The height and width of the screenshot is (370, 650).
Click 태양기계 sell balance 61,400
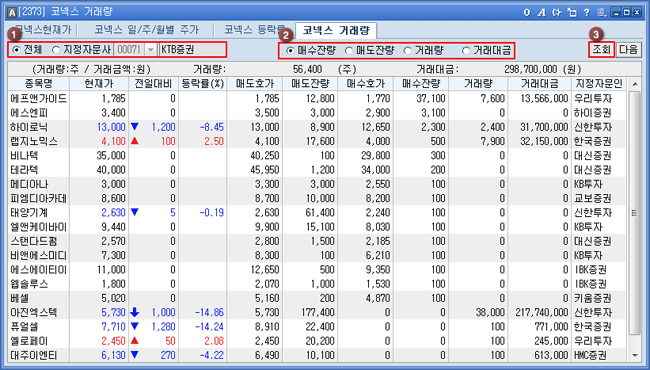click(x=320, y=213)
